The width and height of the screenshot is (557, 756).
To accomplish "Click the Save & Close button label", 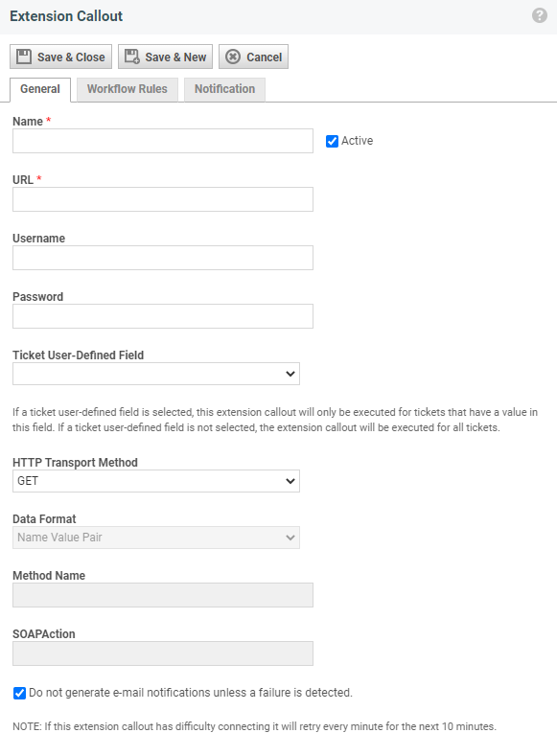I will 71,57.
